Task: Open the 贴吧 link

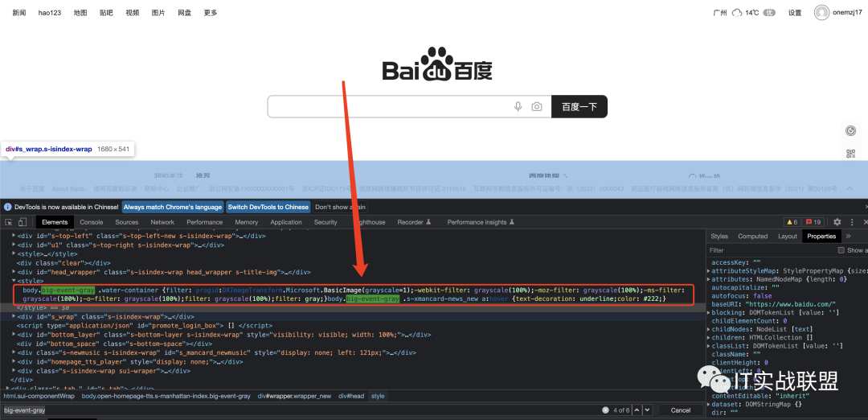Action: click(107, 13)
